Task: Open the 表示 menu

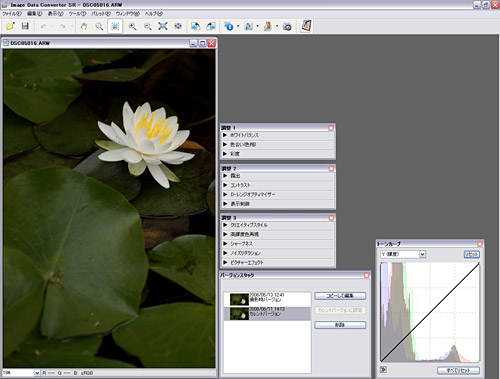Action: pyautogui.click(x=55, y=14)
